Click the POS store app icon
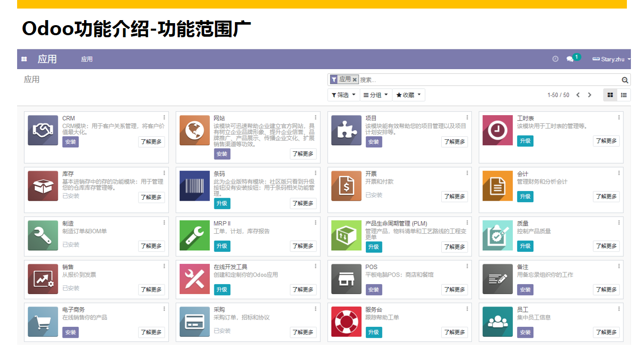Viewport: 644px width, 362px height. tap(346, 279)
